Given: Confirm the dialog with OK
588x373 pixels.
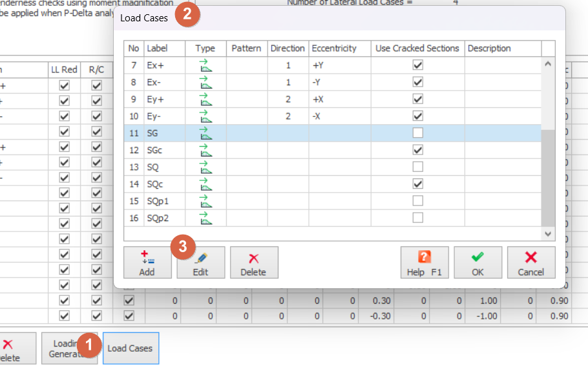Looking at the screenshot, I should (478, 262).
